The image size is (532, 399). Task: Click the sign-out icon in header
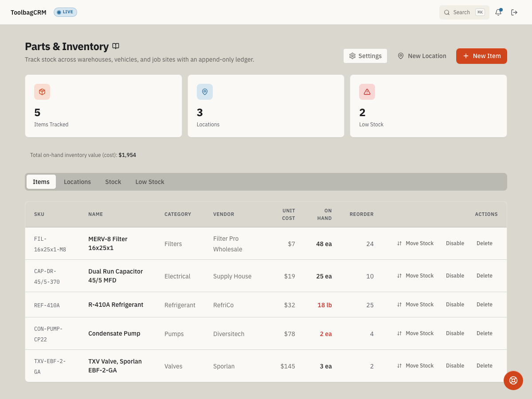click(x=514, y=12)
